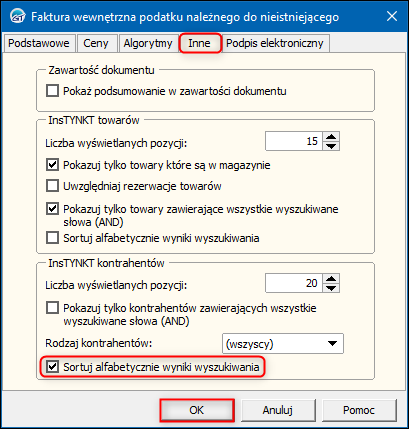This screenshot has height=429, width=409.
Task: Confirm settings with the OK button
Action: point(197,410)
